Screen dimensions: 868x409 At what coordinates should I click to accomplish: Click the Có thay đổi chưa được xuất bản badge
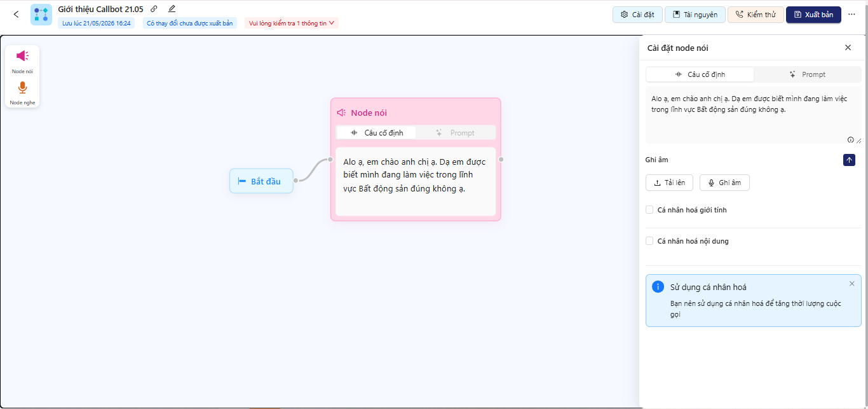coord(189,23)
